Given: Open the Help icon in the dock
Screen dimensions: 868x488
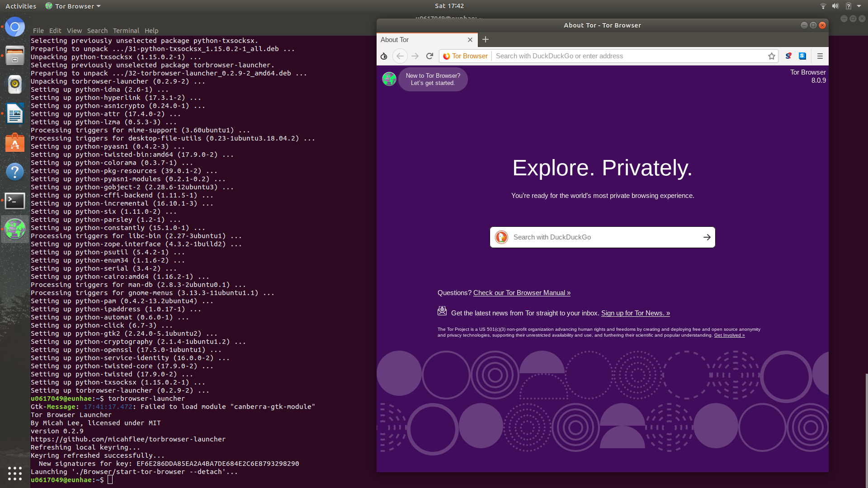Looking at the screenshot, I should pos(15,172).
